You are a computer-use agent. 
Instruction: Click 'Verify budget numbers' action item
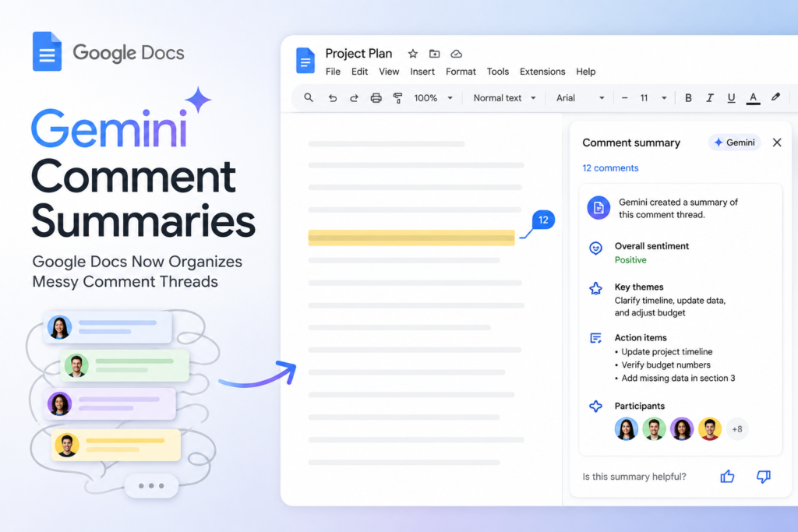click(666, 365)
